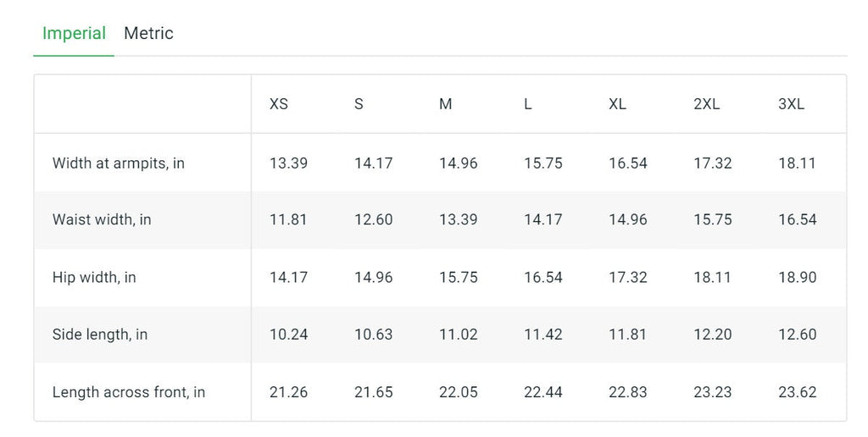Select front length value 21.26 for XS
The image size is (868, 437).
click(x=288, y=392)
